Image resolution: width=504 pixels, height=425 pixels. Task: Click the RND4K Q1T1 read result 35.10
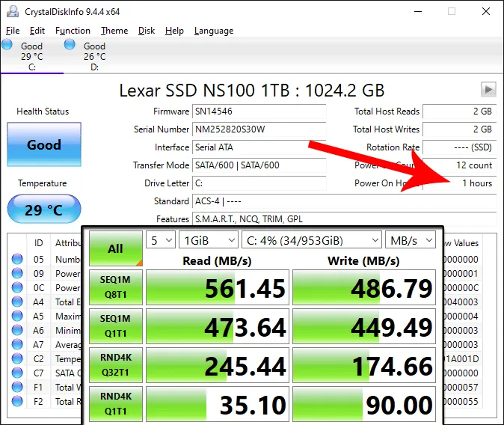point(218,404)
